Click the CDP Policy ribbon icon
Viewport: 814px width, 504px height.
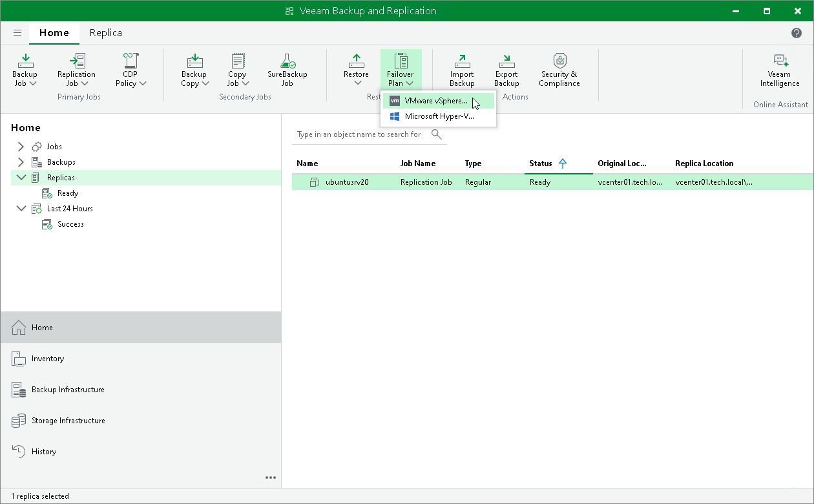pos(130,61)
